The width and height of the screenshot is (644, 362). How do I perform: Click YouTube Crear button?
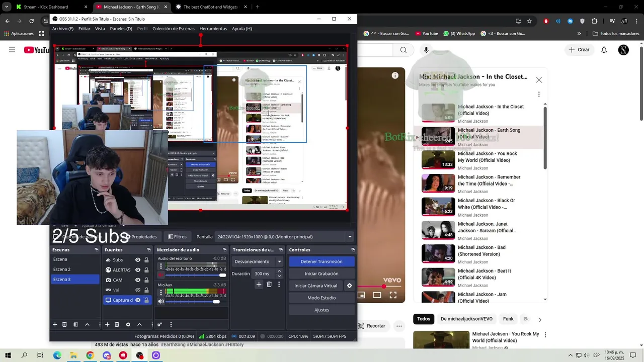[579, 50]
